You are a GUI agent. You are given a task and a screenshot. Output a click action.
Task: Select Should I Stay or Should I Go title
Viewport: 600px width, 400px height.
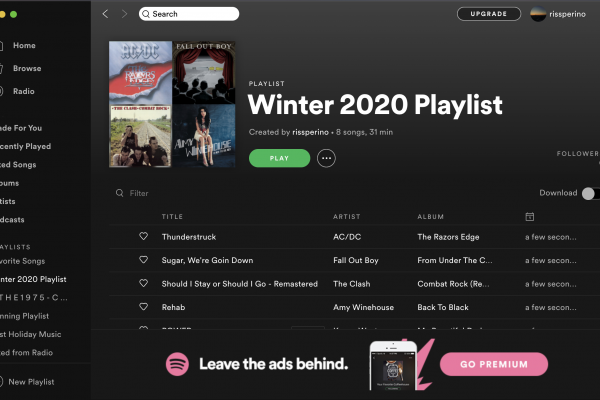240,284
